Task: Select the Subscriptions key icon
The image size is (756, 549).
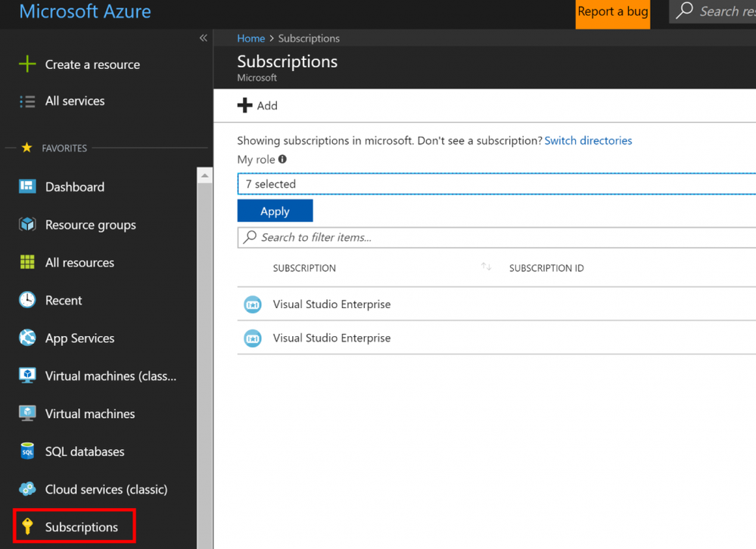Action: [27, 526]
